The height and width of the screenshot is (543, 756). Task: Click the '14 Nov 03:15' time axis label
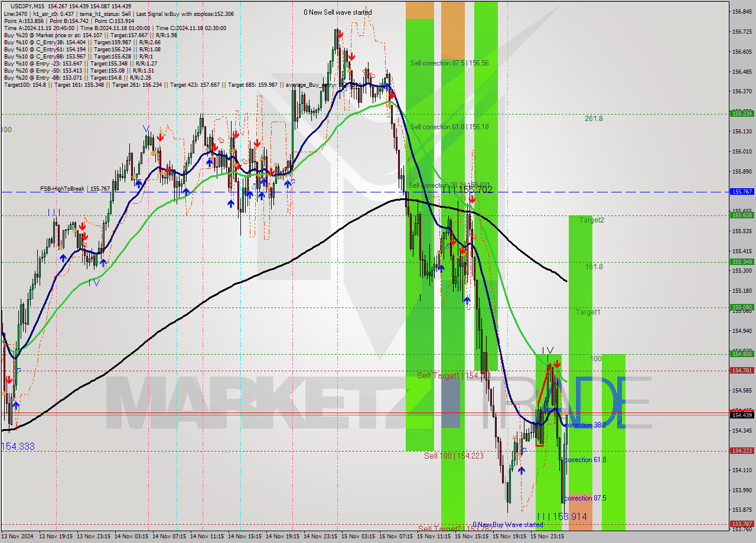click(132, 537)
